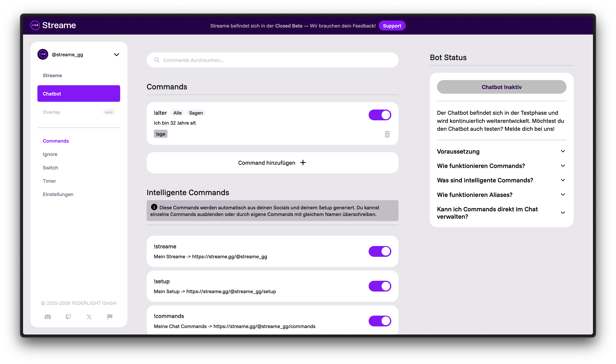Click the info icon in Intelligente Commands notice
This screenshot has width=616, height=364.
tap(154, 207)
